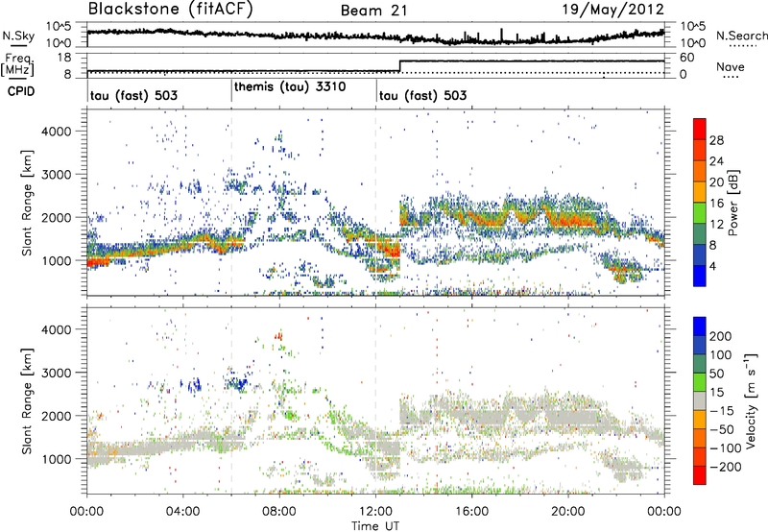This screenshot has height=532, width=768.
Task: Click the '20:00' time axis tick label
Action: (568, 512)
